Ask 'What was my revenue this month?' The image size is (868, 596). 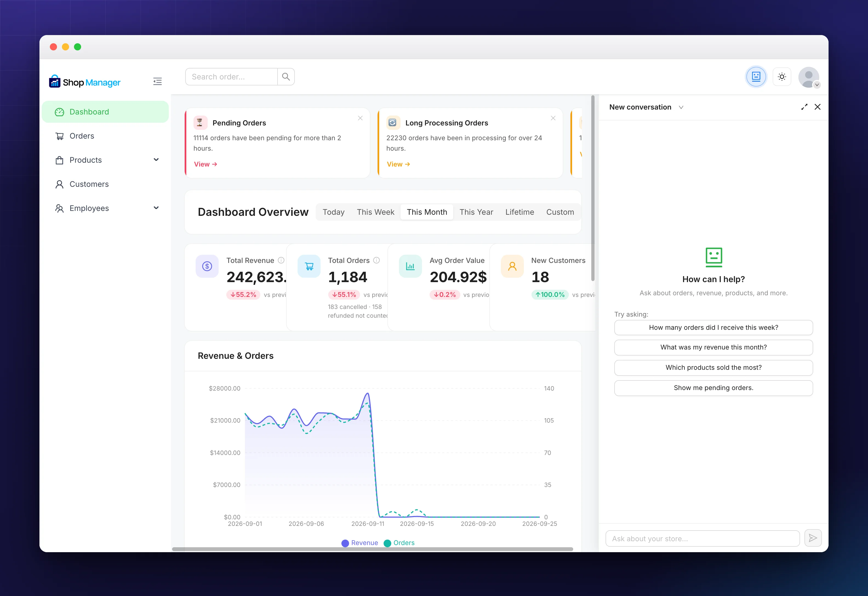[713, 347]
